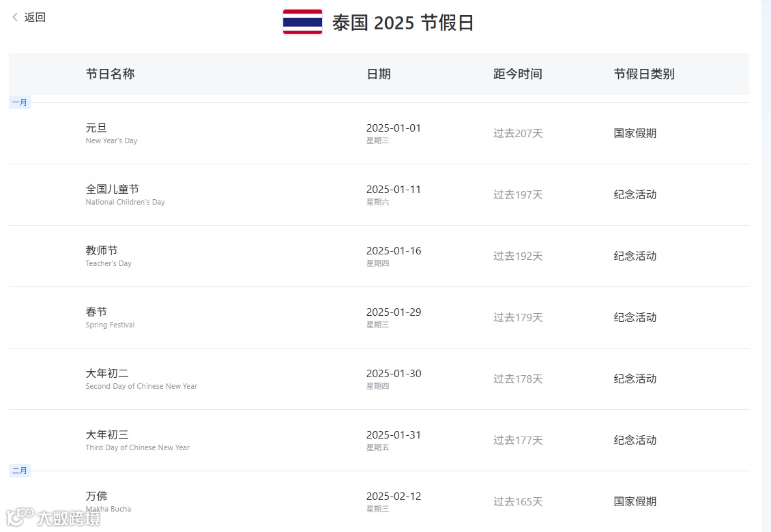Click the 返回 back link
771x532 pixels.
[x=35, y=17]
